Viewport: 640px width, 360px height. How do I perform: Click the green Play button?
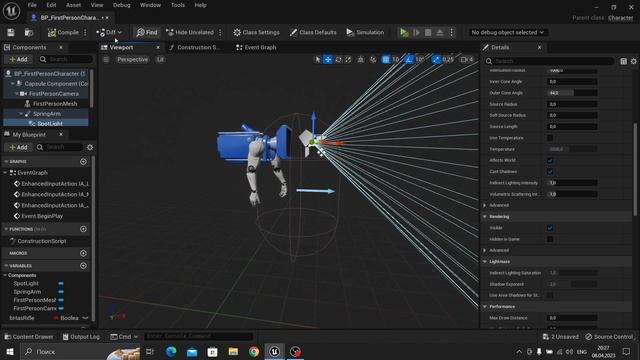point(404,32)
